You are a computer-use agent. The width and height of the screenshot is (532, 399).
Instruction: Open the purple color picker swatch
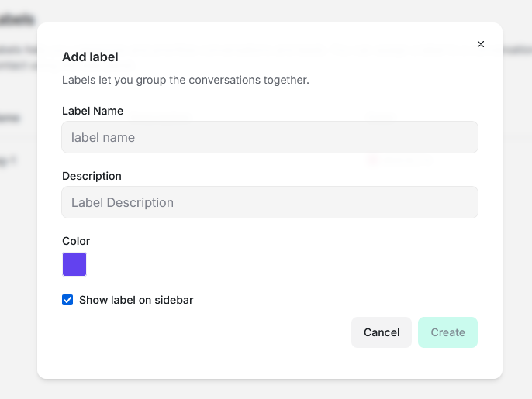[x=74, y=264]
